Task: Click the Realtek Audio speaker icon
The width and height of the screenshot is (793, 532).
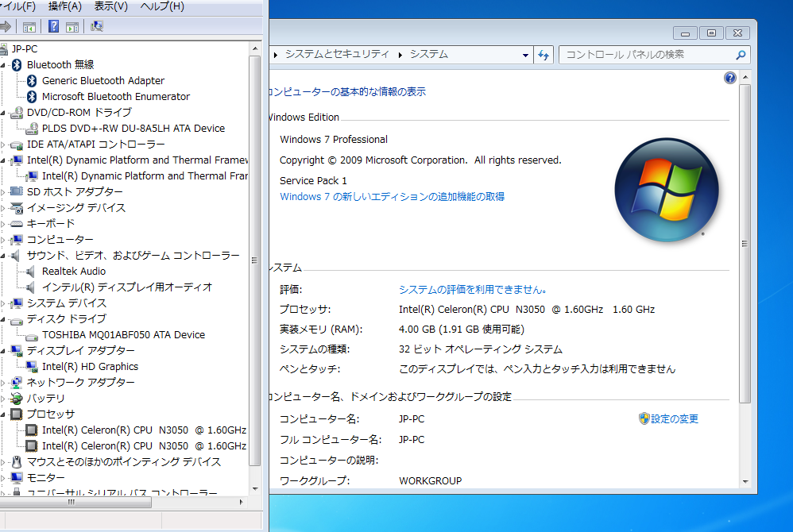Action: [31, 272]
